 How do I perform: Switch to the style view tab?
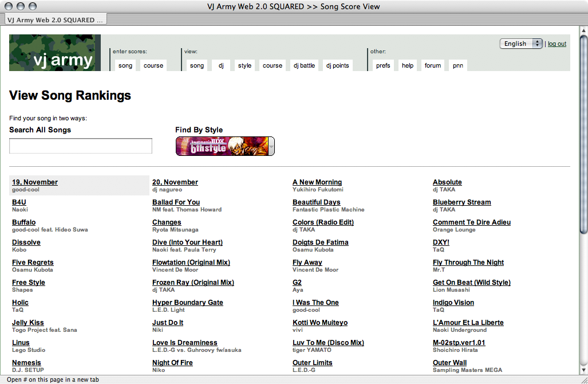coord(244,65)
